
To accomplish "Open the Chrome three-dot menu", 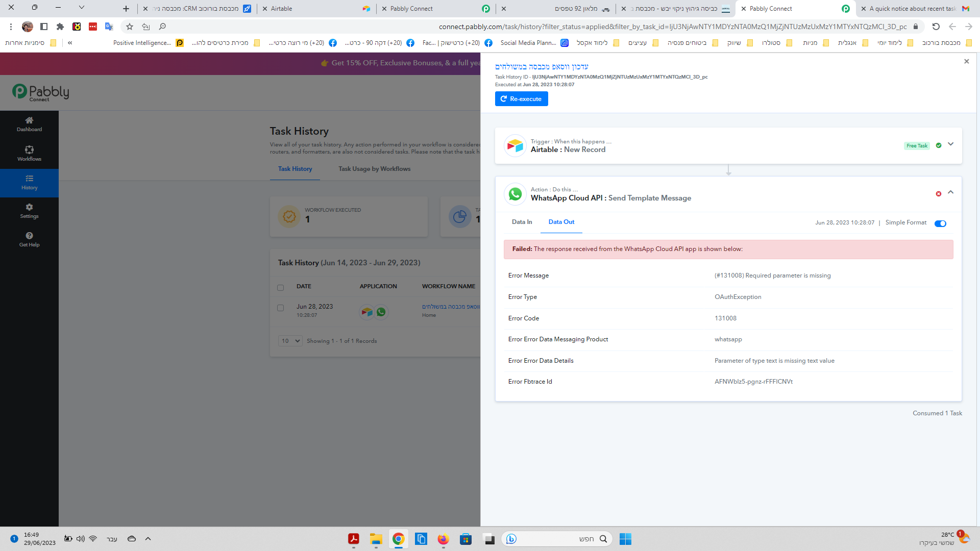I will point(11,27).
